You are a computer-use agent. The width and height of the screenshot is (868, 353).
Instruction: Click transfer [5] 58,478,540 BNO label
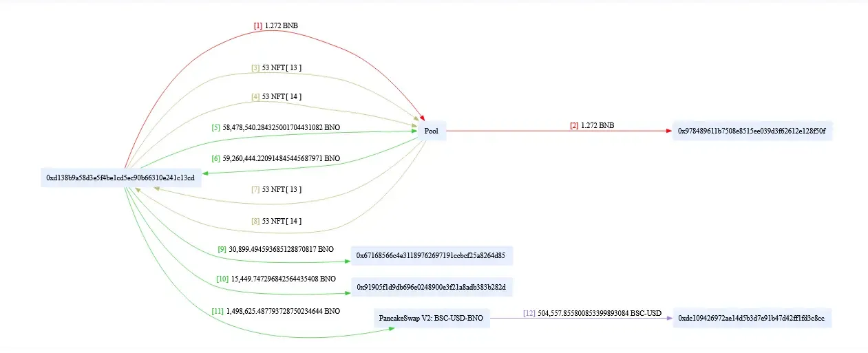click(275, 127)
